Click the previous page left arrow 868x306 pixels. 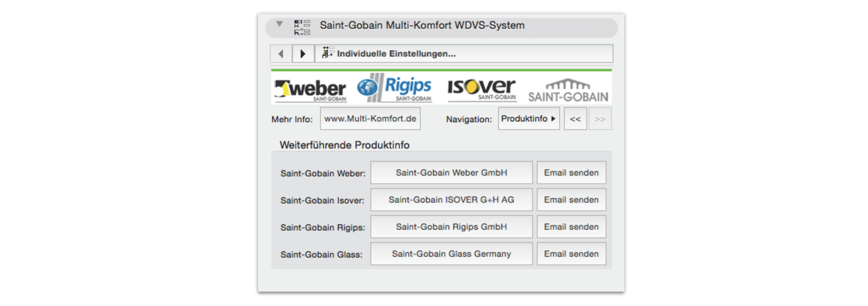tap(281, 54)
